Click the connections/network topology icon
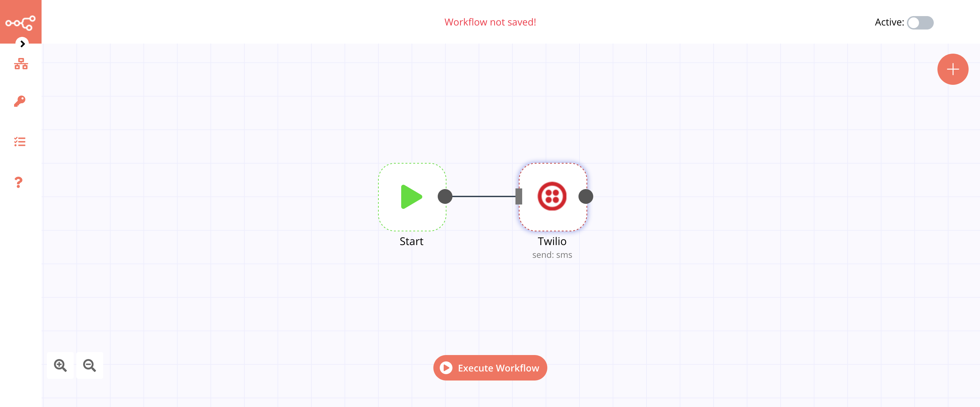980x407 pixels. [x=21, y=64]
